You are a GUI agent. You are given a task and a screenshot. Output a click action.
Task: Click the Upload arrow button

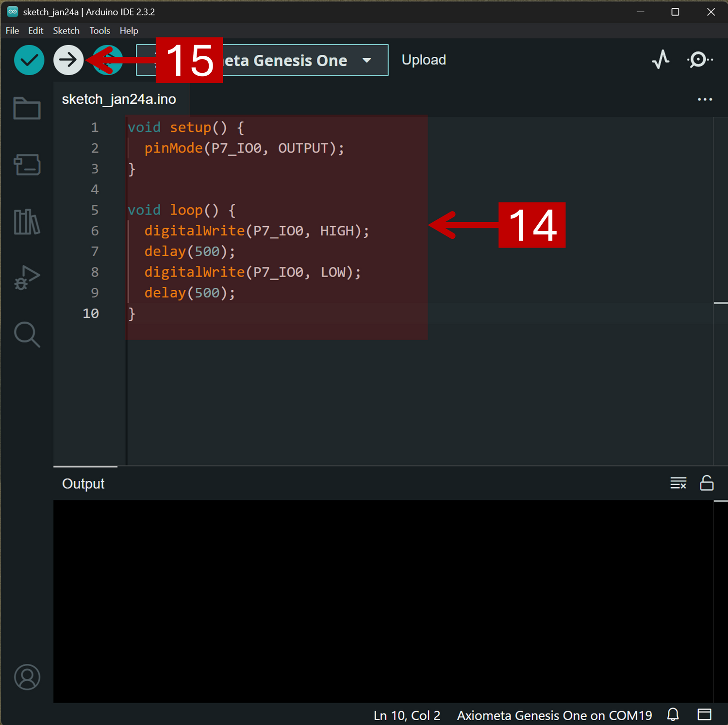point(68,60)
